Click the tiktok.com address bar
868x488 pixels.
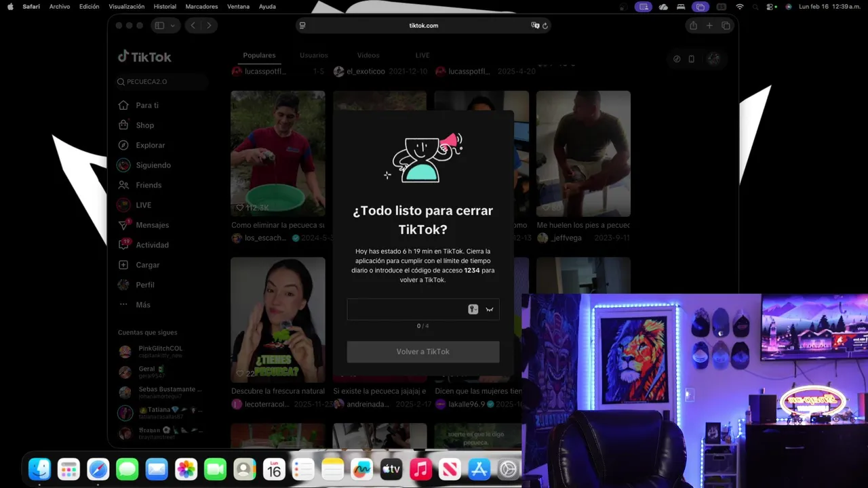coord(423,26)
